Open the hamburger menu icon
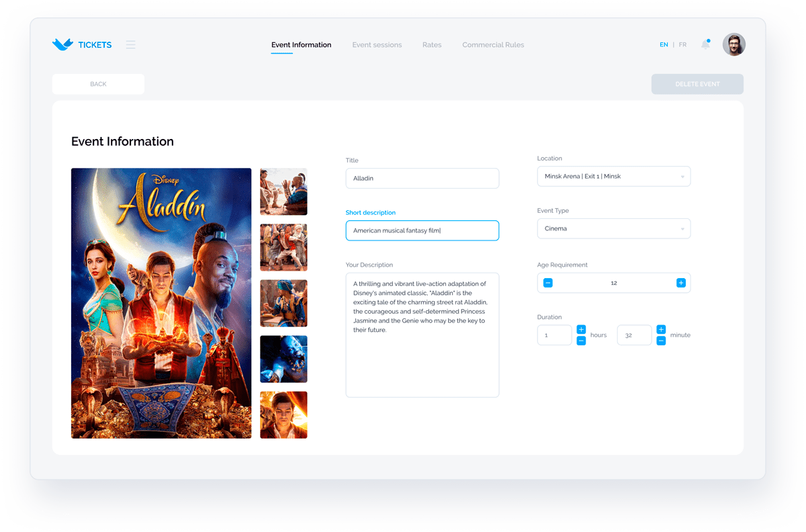The image size is (806, 532). coord(130,44)
